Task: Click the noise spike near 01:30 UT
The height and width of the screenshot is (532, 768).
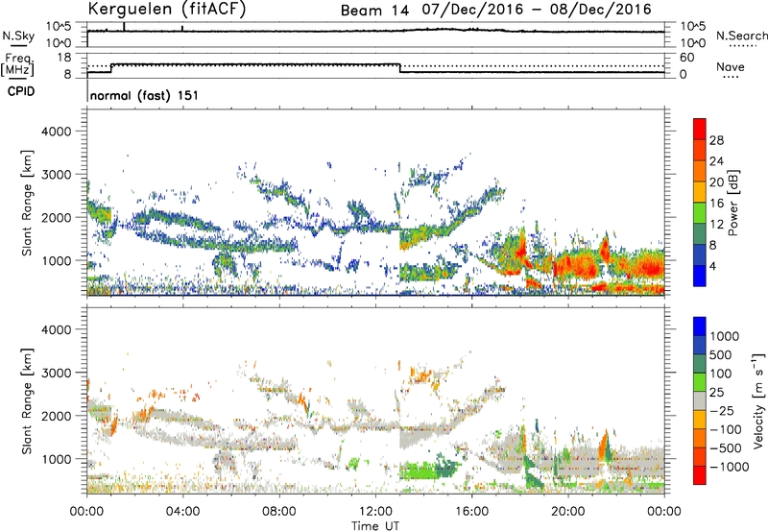Action: click(x=124, y=27)
